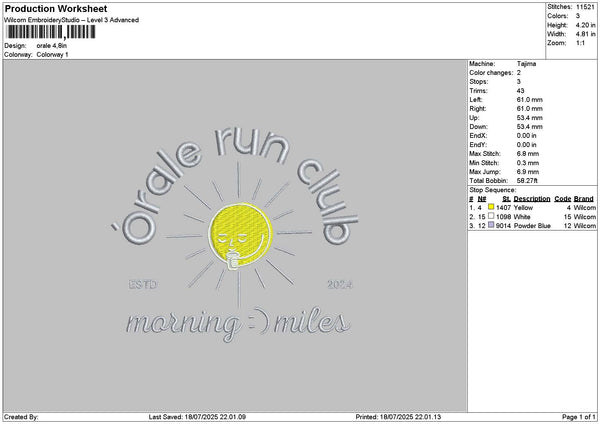Click the Powder Blue 9014 swatch
Screen dimensions: 600x424
pos(491,225)
